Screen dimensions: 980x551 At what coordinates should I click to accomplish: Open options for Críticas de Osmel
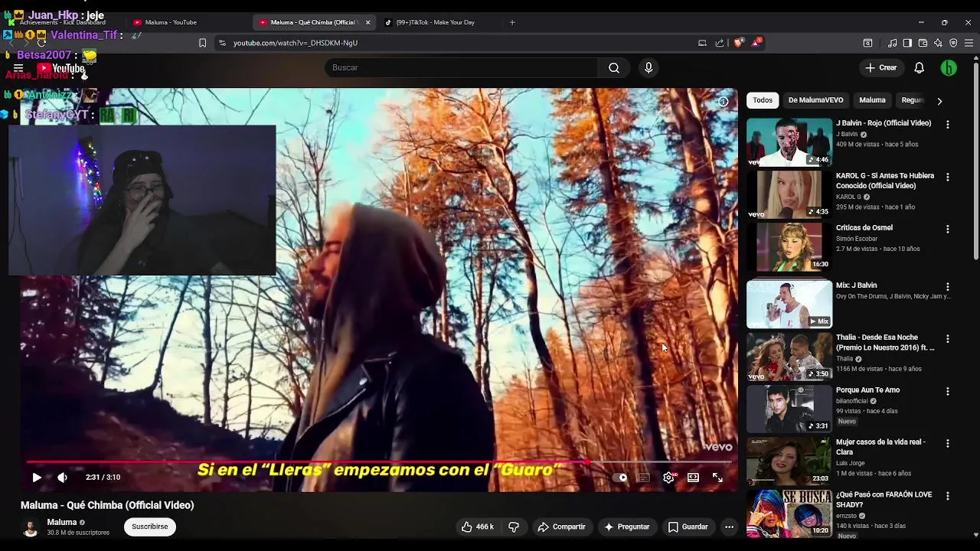tap(947, 229)
